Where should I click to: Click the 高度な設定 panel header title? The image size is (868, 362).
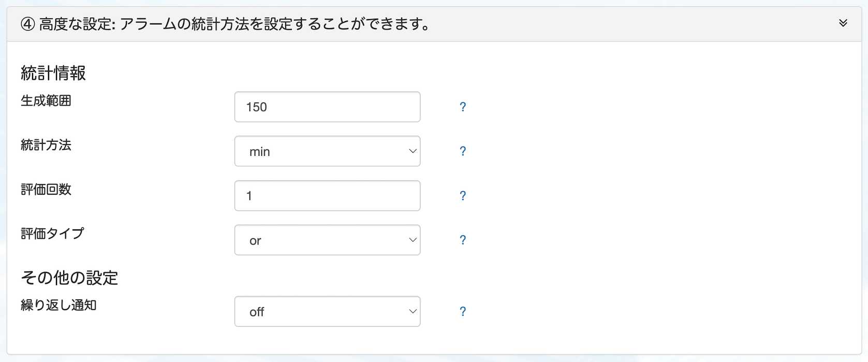[234, 24]
